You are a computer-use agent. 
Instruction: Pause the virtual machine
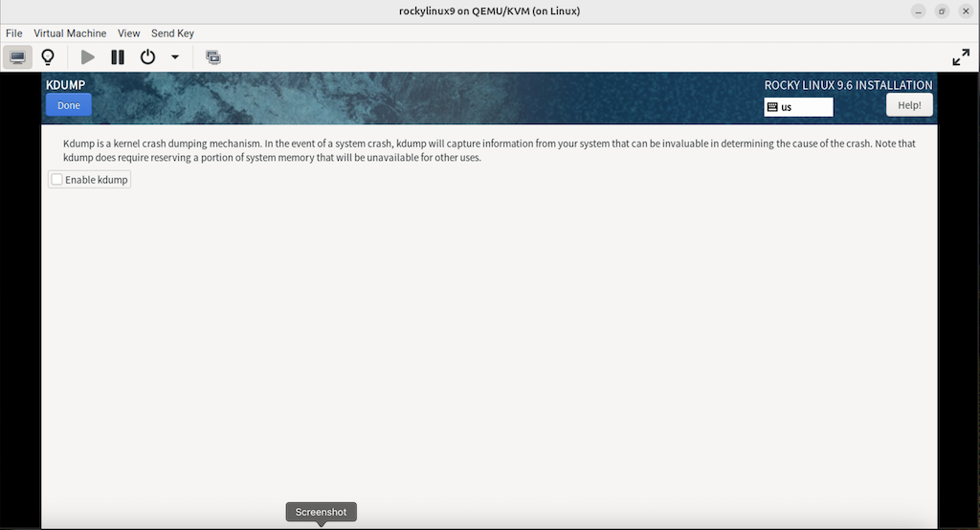118,57
